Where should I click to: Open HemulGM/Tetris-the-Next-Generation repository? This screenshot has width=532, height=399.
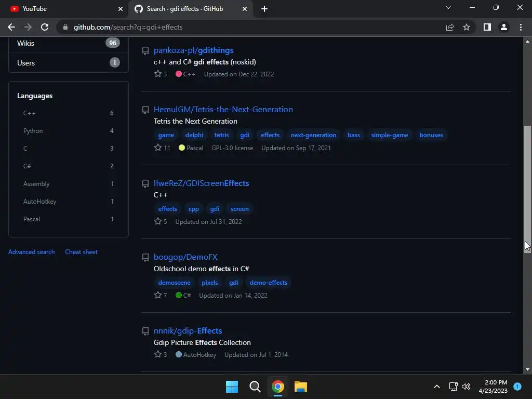223,109
